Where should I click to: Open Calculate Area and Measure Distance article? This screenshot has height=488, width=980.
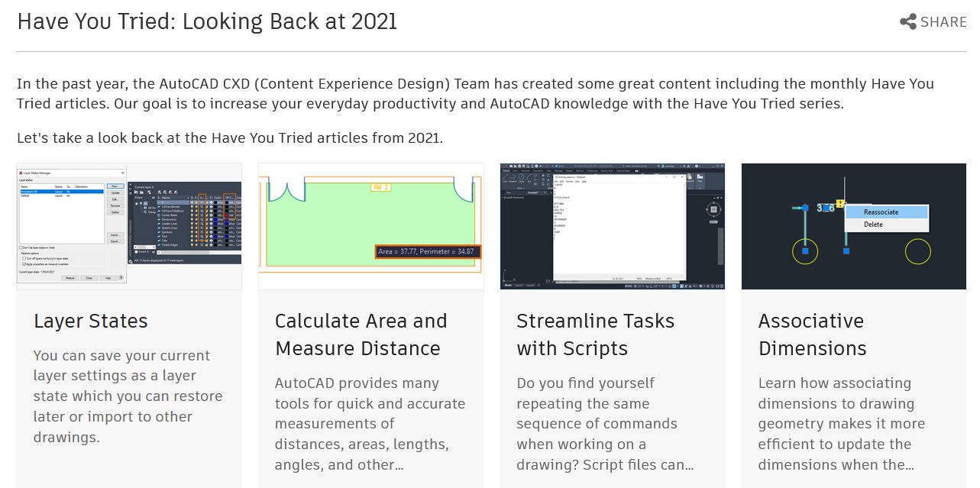[x=361, y=334]
